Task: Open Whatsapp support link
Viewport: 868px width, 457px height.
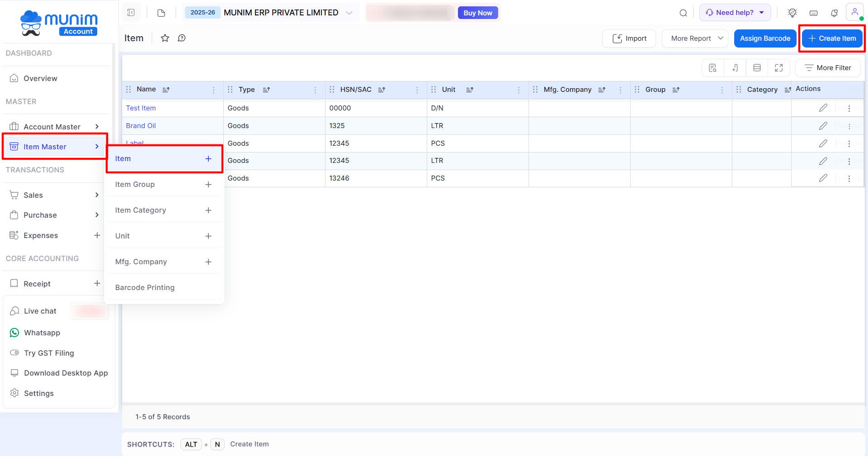Action: [x=42, y=333]
